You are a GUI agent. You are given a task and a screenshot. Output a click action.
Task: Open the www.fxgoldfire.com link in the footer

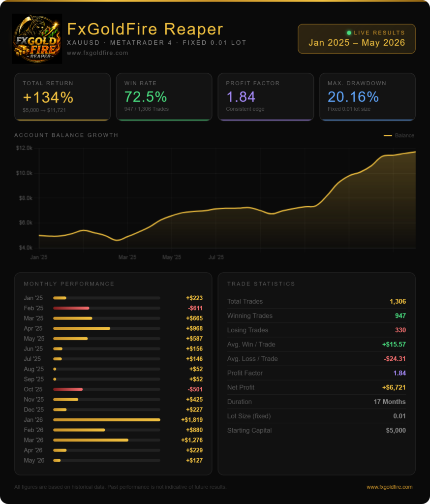[x=389, y=487]
